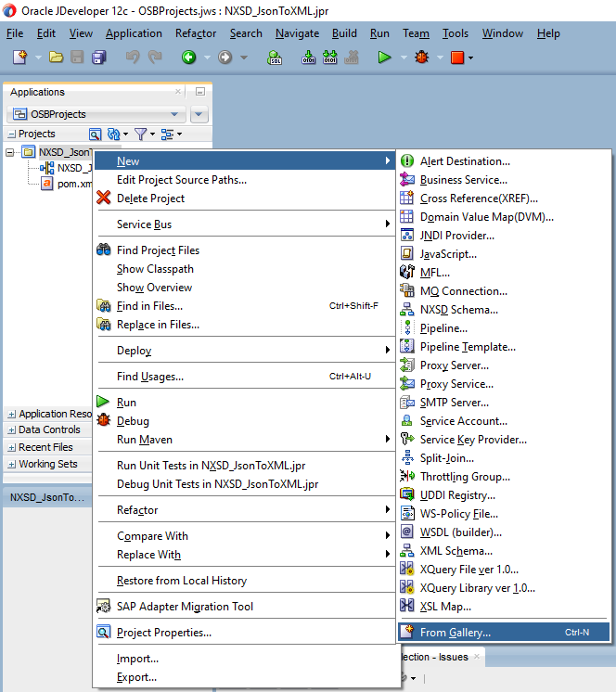Open Deploy submenu in context menu
The width and height of the screenshot is (616, 692).
point(245,351)
